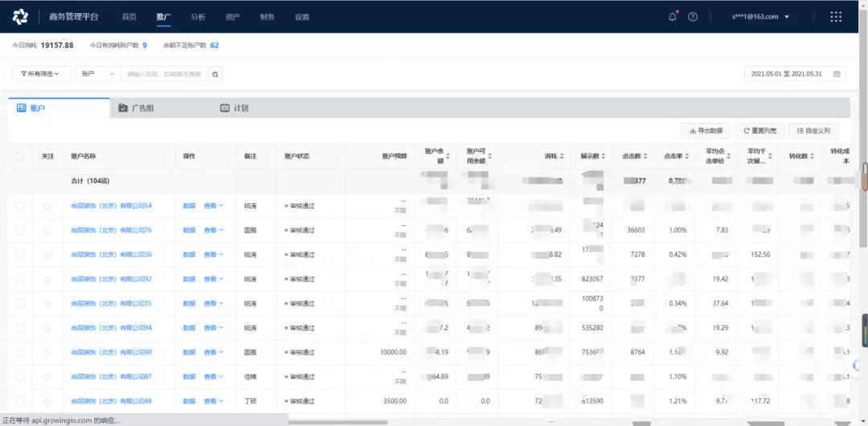Click the heart icon for account 公司36
Screen dimensions: 868x426
pyautogui.click(x=47, y=256)
